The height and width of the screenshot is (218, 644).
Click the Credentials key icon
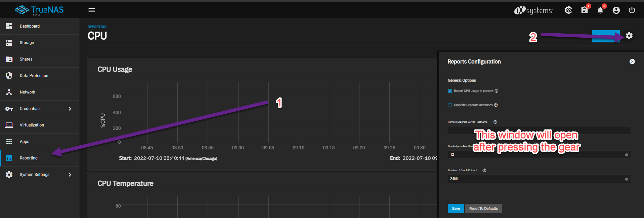pos(9,109)
